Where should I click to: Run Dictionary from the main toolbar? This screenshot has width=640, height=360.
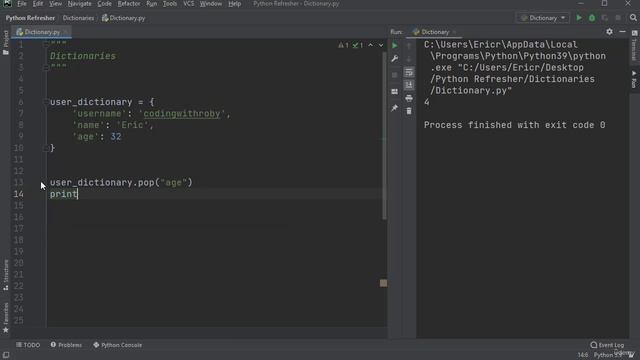[579, 18]
